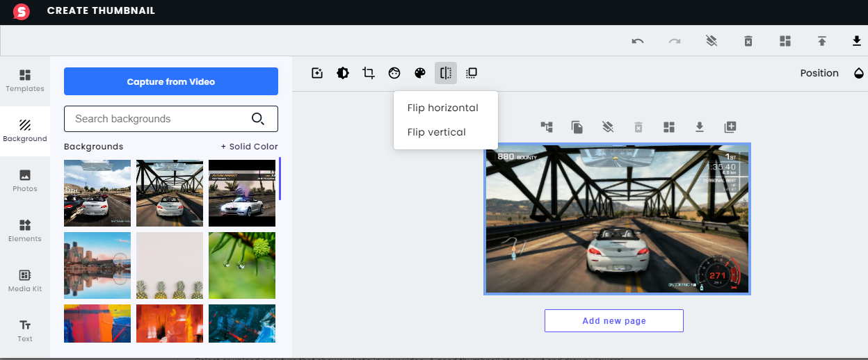Open the Position menu

click(x=819, y=73)
